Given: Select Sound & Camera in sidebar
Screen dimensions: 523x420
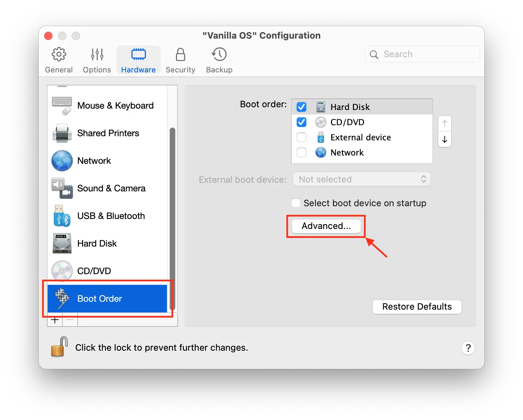Looking at the screenshot, I should point(107,188).
